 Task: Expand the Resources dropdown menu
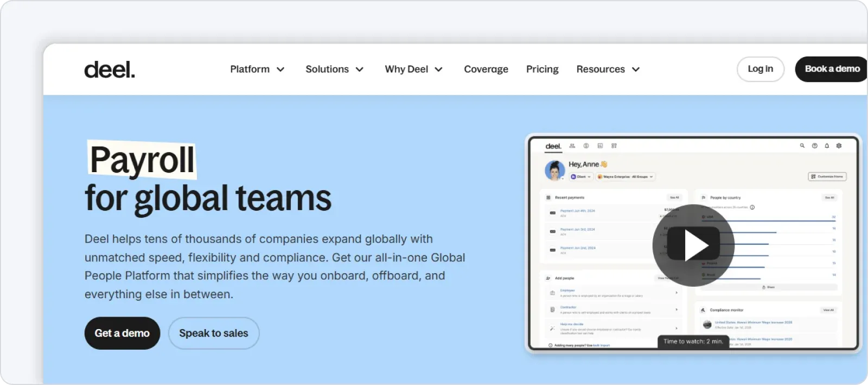[x=608, y=70]
